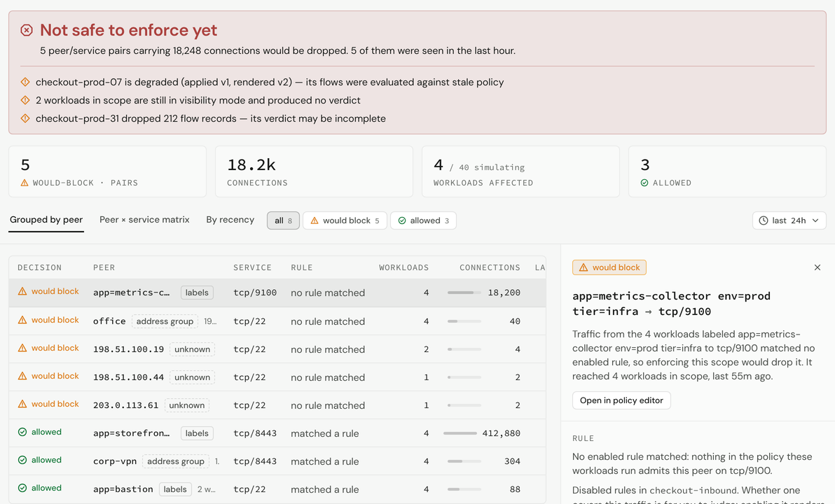Toggle the 'all 8' filter chip

coord(283,220)
